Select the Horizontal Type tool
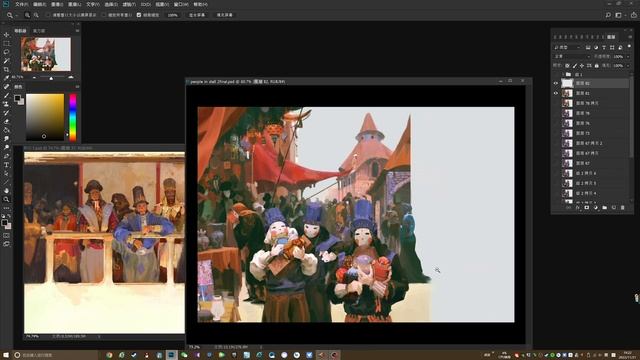Viewport: 640px width, 360px height. click(6, 164)
